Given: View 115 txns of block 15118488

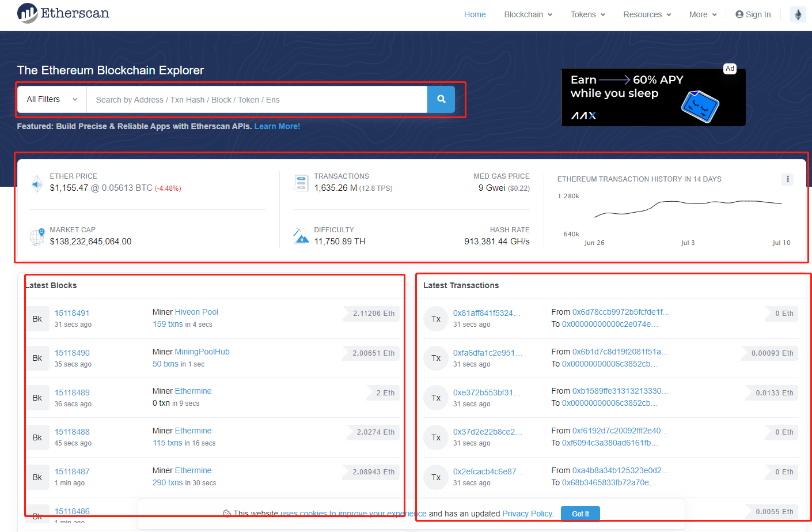Looking at the screenshot, I should pyautogui.click(x=167, y=443).
